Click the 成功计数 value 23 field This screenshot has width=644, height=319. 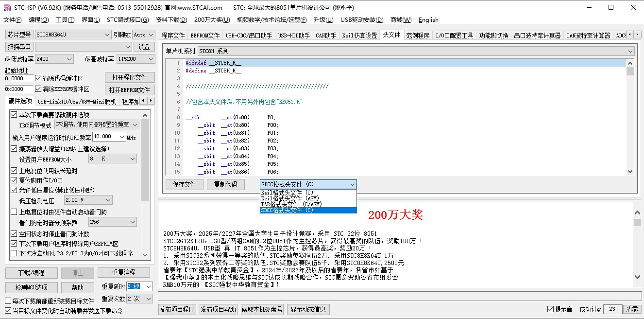tap(612, 309)
